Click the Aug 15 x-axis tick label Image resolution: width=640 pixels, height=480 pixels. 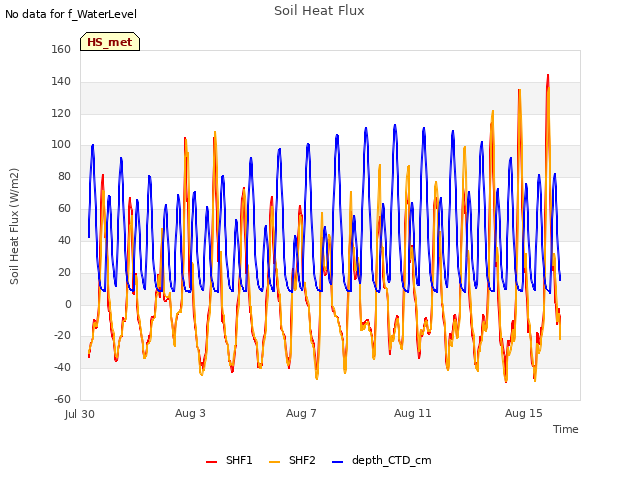click(x=524, y=413)
